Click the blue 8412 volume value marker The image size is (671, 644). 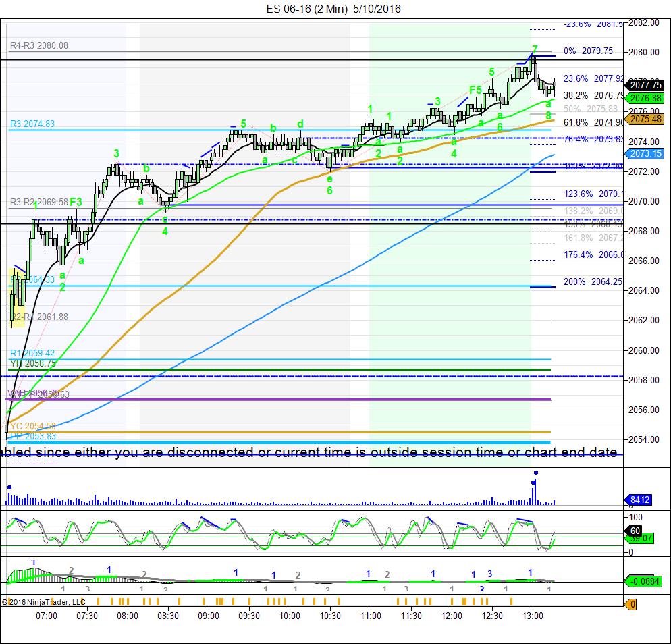[639, 500]
